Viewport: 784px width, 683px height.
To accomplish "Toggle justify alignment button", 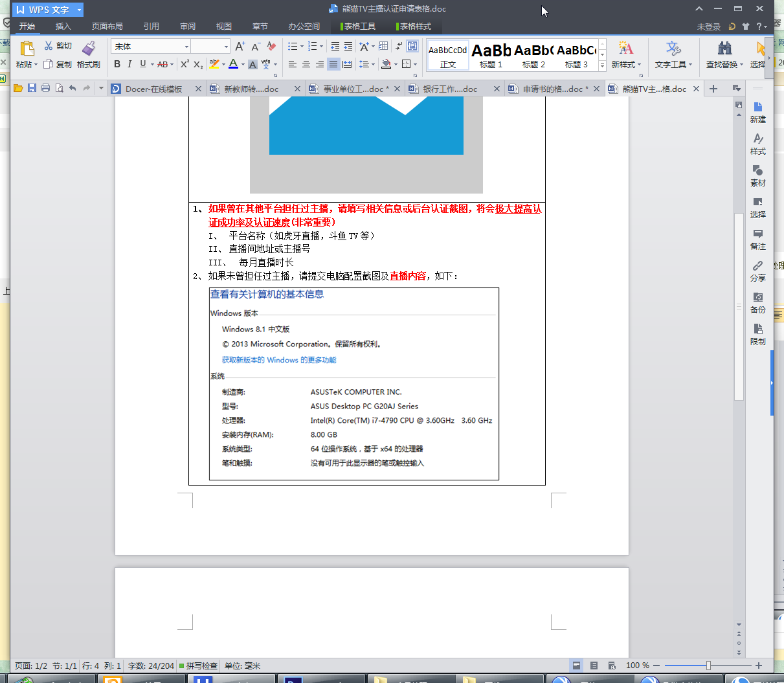I will [333, 64].
